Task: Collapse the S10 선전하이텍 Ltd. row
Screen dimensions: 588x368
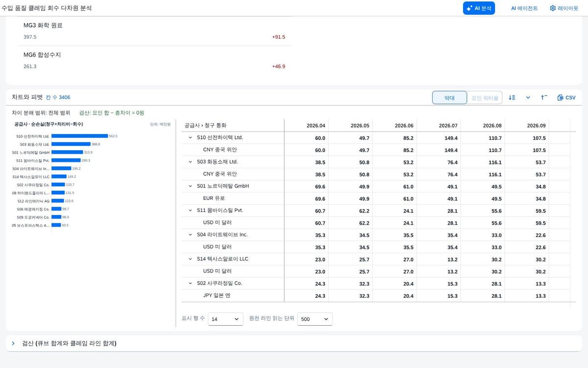Action: tap(191, 138)
